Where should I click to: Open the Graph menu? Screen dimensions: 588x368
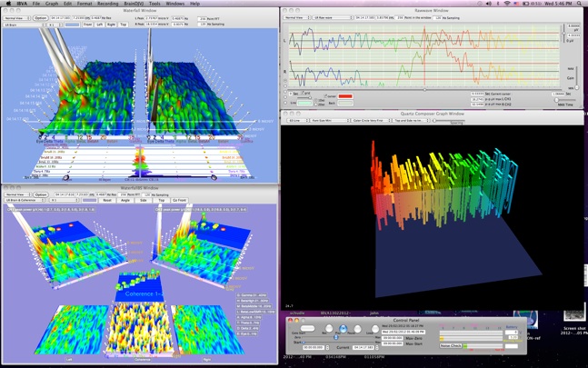point(52,4)
